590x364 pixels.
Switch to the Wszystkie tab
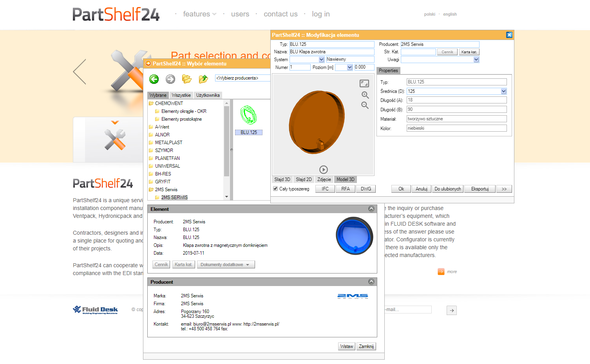click(181, 95)
